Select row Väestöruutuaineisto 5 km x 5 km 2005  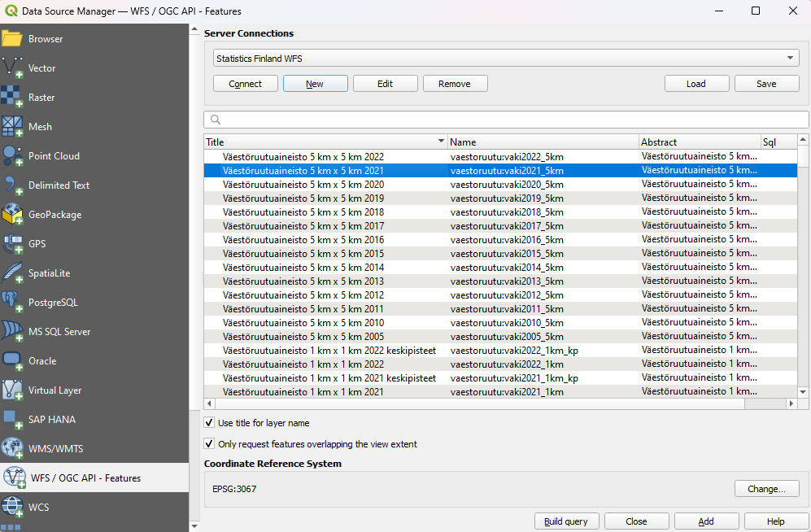point(500,337)
